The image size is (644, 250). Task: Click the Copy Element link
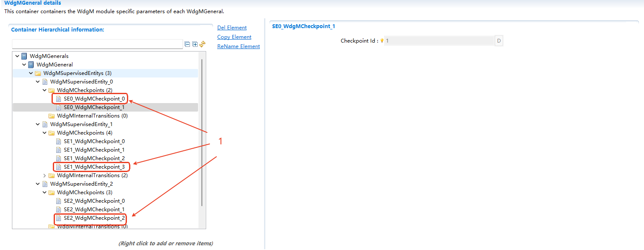click(x=234, y=37)
